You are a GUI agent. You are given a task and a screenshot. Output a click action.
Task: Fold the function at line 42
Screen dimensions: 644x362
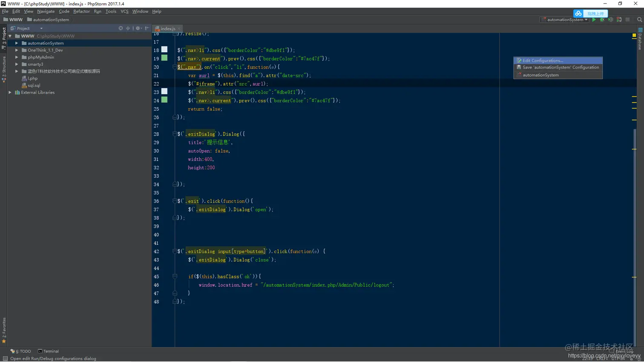pos(175,251)
